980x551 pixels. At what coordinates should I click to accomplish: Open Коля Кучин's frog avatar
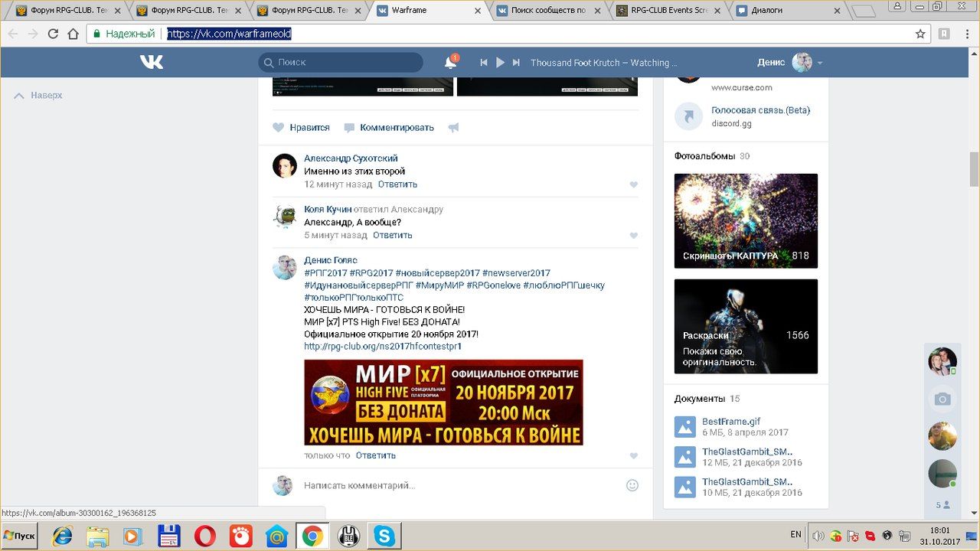(x=285, y=217)
